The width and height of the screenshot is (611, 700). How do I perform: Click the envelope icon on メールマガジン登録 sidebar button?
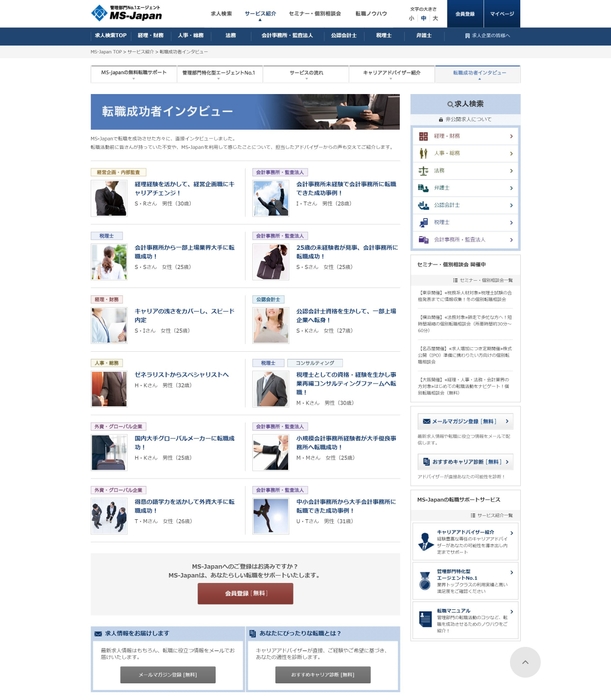(x=426, y=421)
